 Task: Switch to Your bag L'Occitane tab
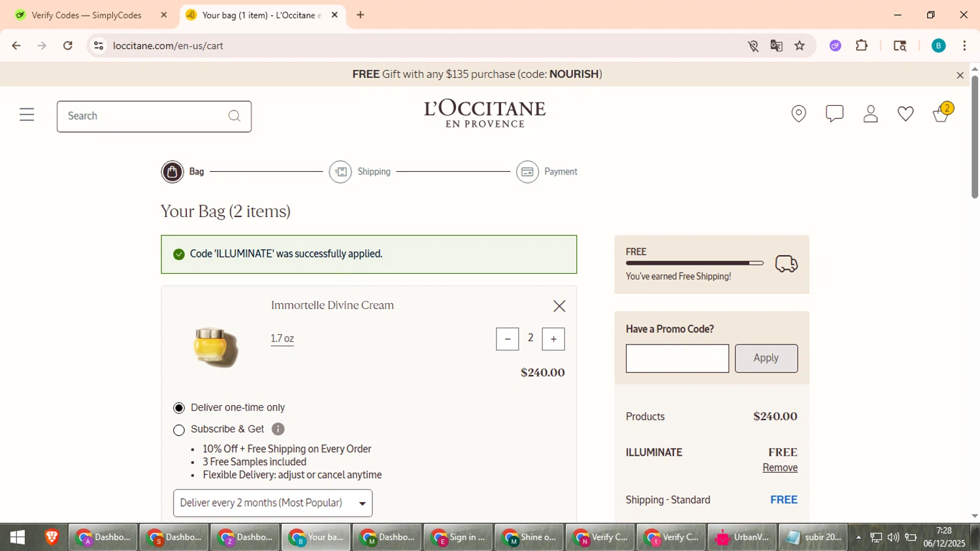coord(261,15)
